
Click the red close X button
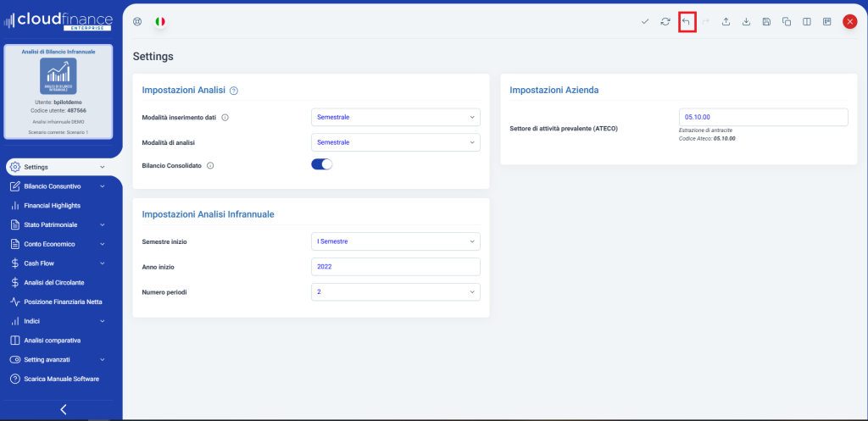pos(849,21)
